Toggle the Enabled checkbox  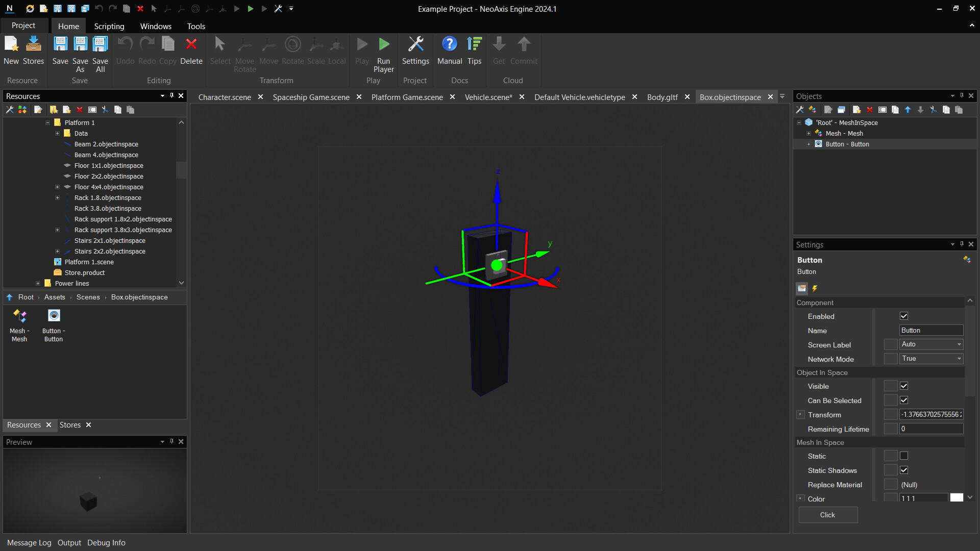pyautogui.click(x=904, y=316)
